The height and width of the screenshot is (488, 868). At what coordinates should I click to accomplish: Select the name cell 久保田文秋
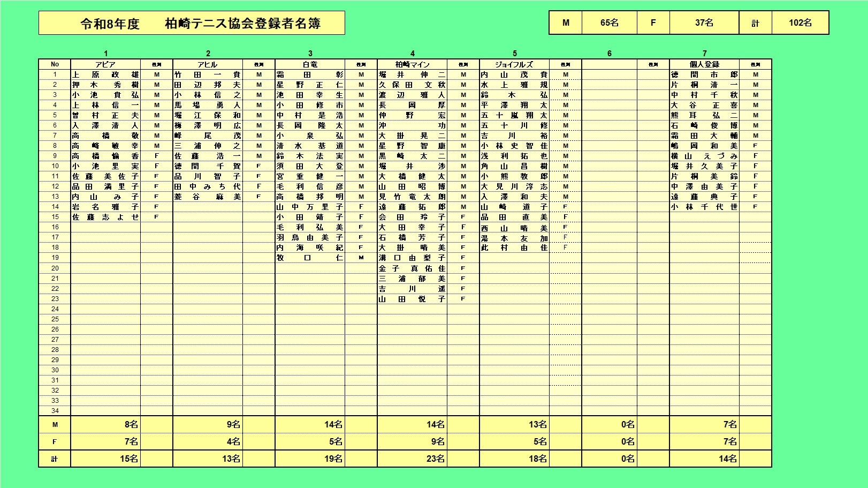pos(412,85)
